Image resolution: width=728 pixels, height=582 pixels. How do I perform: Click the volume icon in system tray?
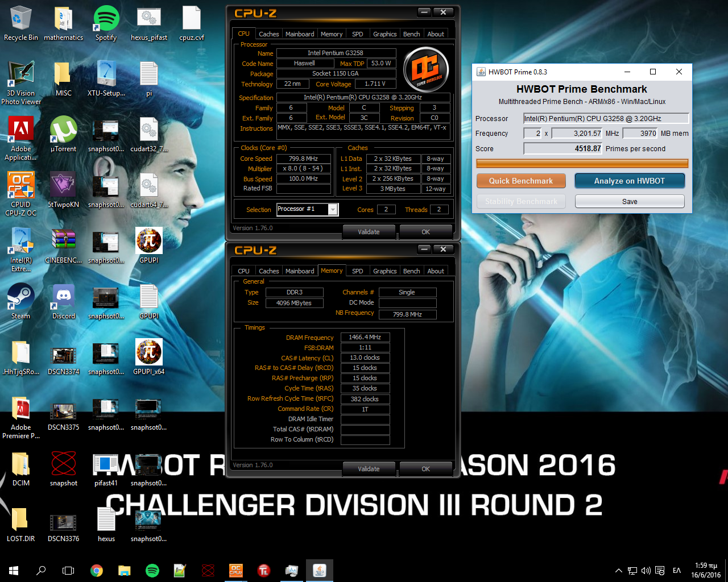[646, 571]
